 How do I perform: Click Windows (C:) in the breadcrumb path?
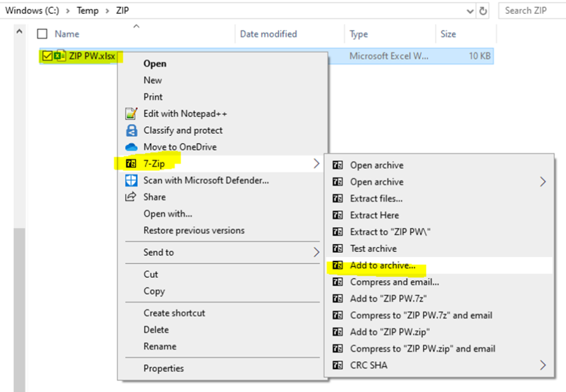32,10
